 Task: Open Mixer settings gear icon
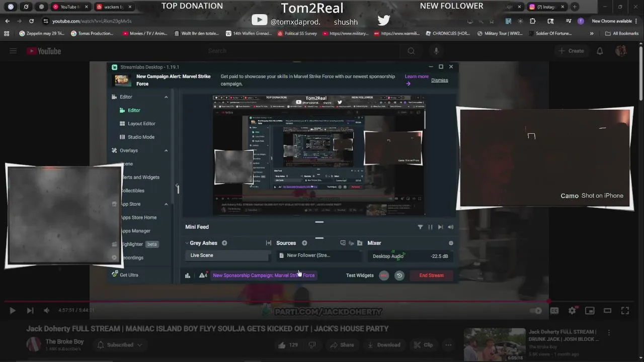(x=451, y=243)
